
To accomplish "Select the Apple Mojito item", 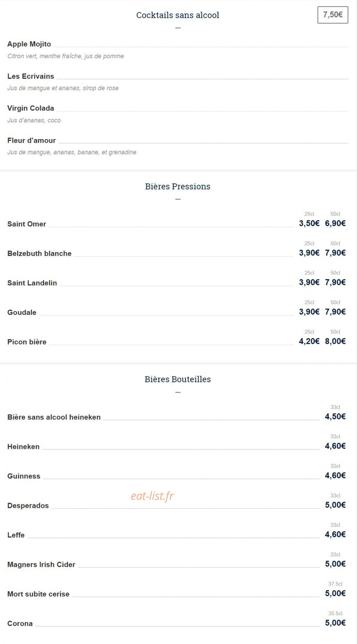I will (x=29, y=44).
